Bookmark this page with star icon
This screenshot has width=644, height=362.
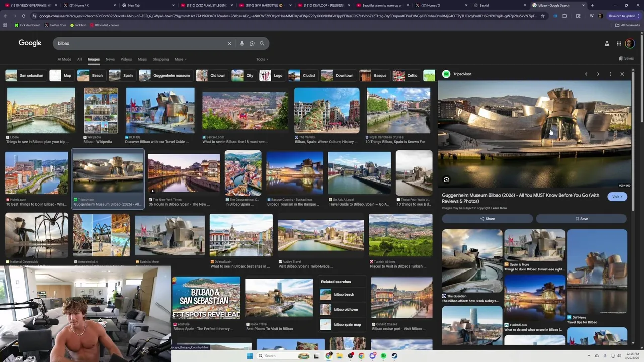click(x=542, y=16)
